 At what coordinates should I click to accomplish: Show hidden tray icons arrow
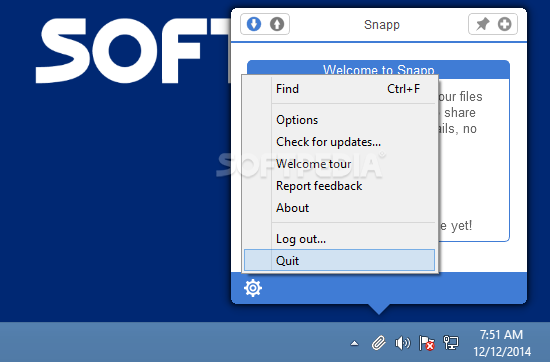(355, 343)
